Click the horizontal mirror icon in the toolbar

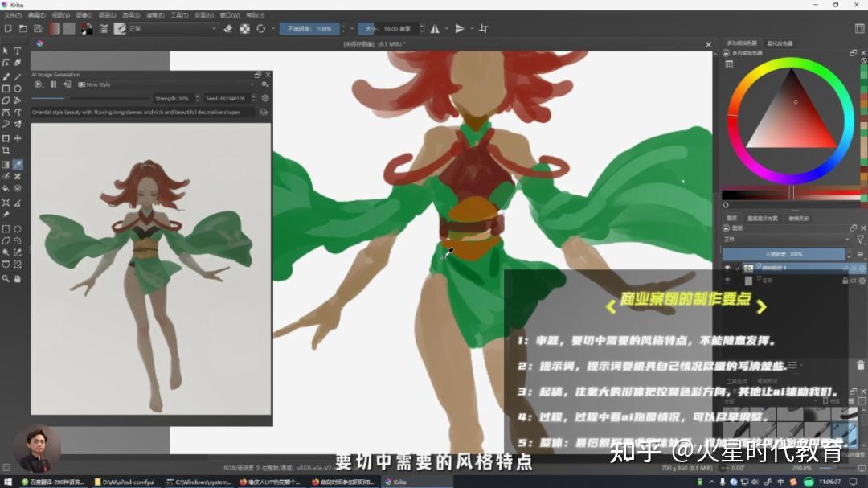[436, 28]
